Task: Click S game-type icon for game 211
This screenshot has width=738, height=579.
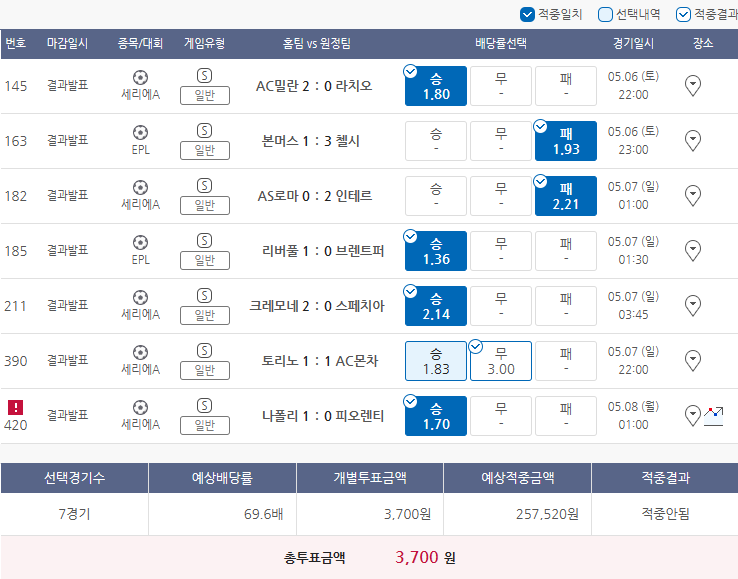Action: tap(204, 296)
